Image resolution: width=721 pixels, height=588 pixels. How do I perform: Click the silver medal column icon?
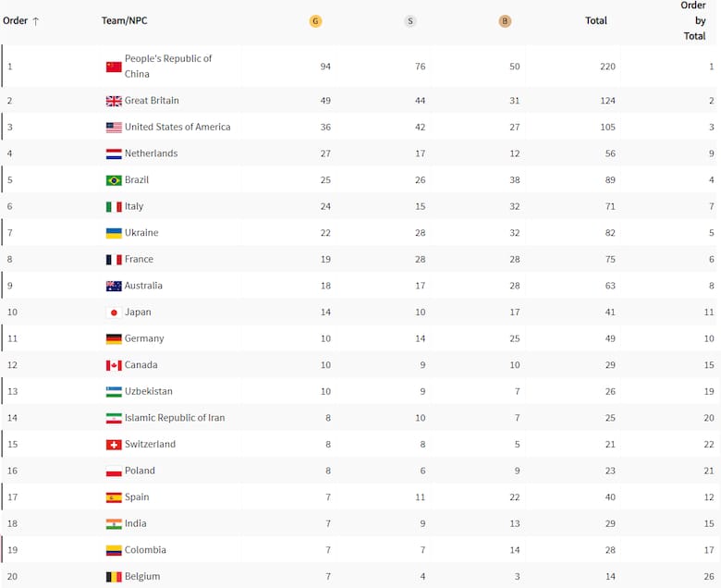[410, 21]
